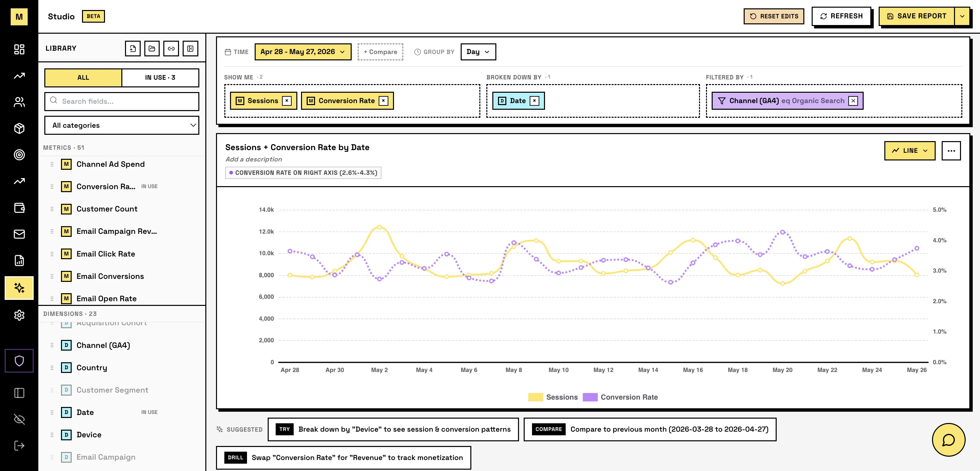
Task: Click the new report file icon in Library
Action: click(x=133, y=48)
